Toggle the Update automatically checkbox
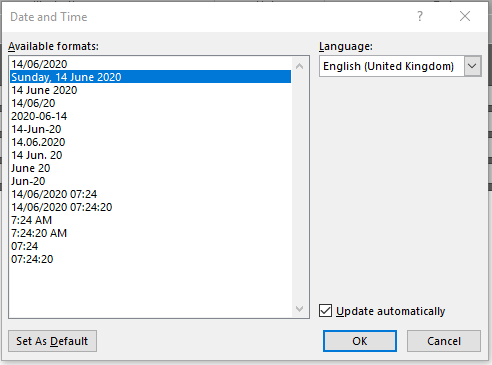 [x=325, y=311]
